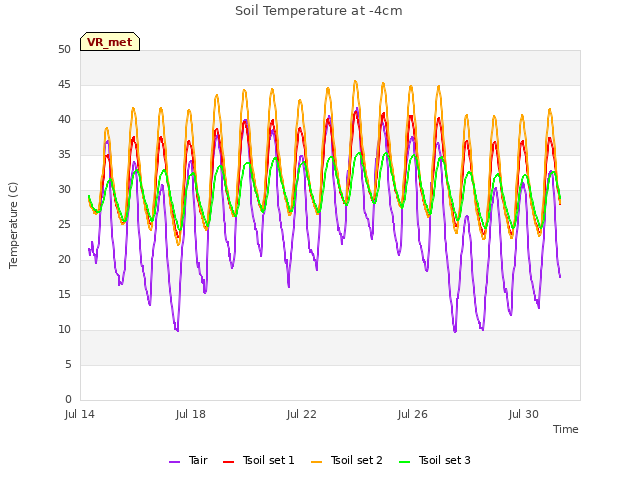Toggle the Tsoil set 1 legend entry

click(x=258, y=460)
